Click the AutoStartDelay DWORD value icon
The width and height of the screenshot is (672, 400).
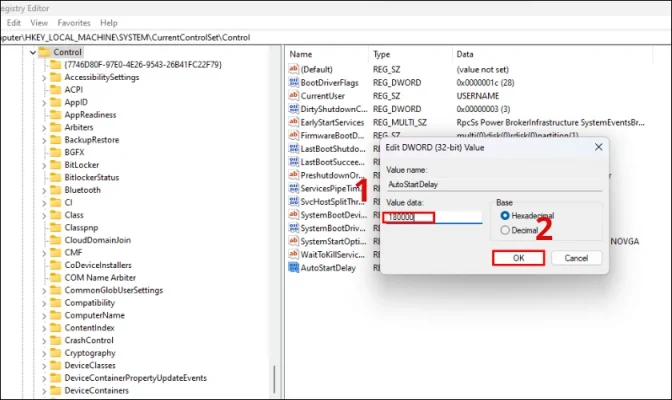click(x=294, y=268)
